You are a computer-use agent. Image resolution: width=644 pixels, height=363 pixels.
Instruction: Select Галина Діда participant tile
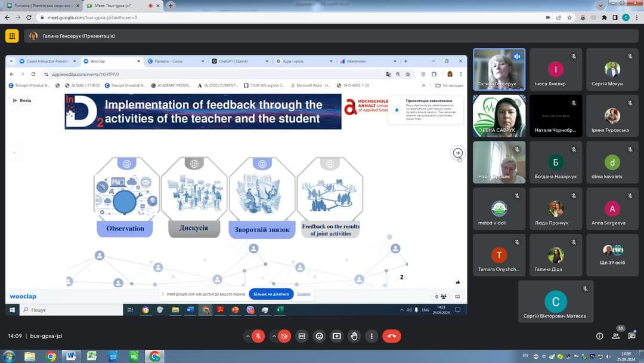(556, 255)
